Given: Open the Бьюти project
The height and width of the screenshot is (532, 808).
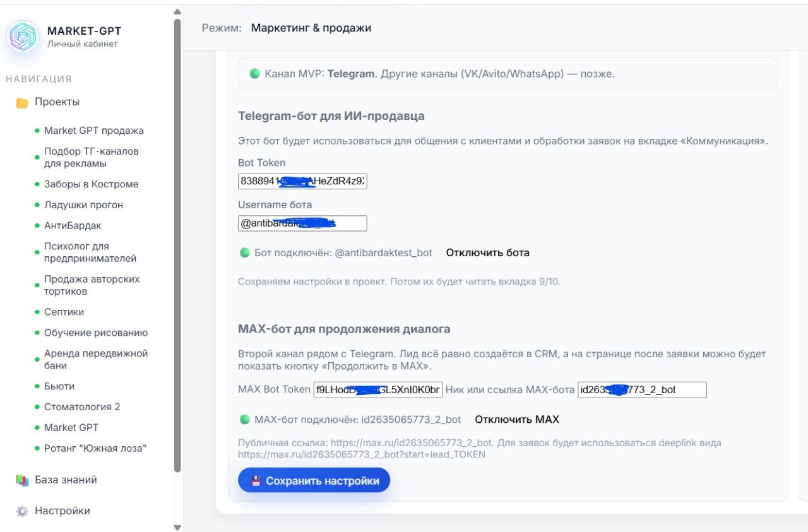Looking at the screenshot, I should [59, 386].
